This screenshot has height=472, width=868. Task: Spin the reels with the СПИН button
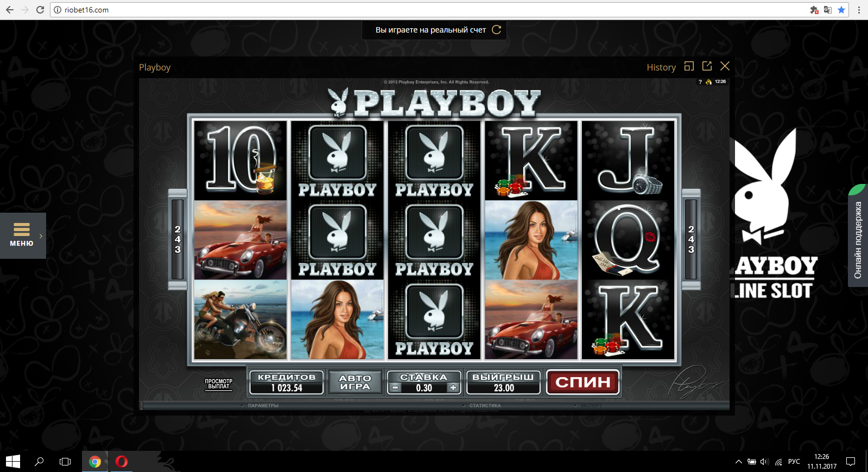(582, 382)
